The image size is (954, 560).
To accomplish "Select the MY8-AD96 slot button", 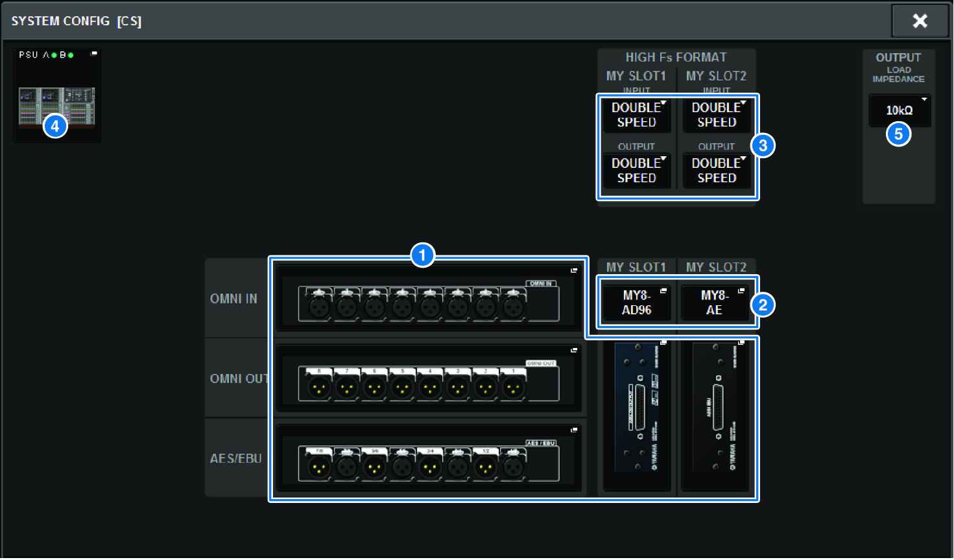I will [636, 305].
